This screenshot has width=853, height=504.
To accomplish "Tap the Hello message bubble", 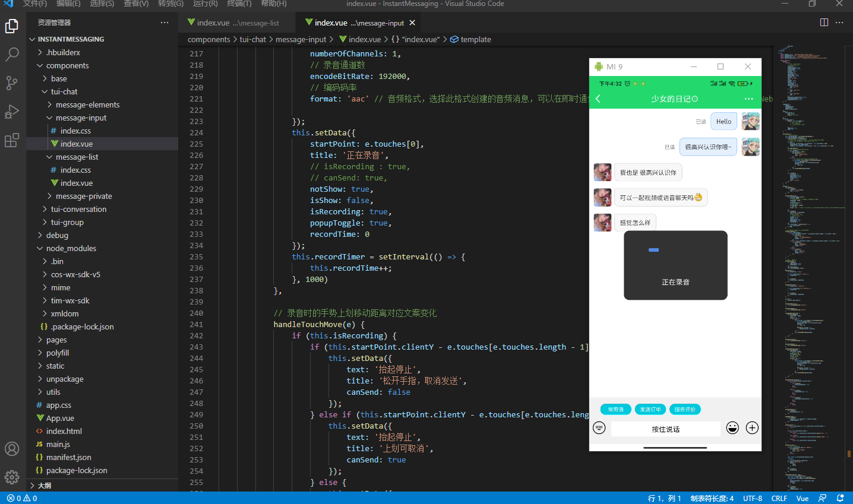I will [x=724, y=121].
